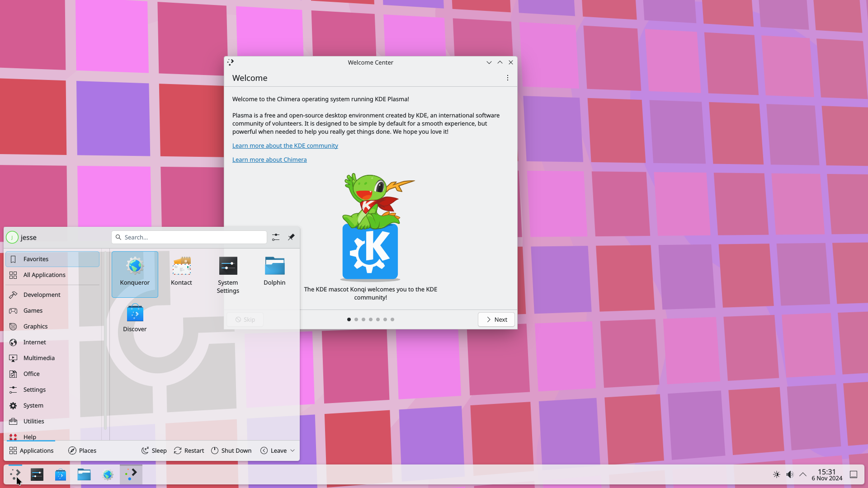Viewport: 868px width, 488px height.
Task: Open System Settings from the taskbar
Action: pos(37,474)
